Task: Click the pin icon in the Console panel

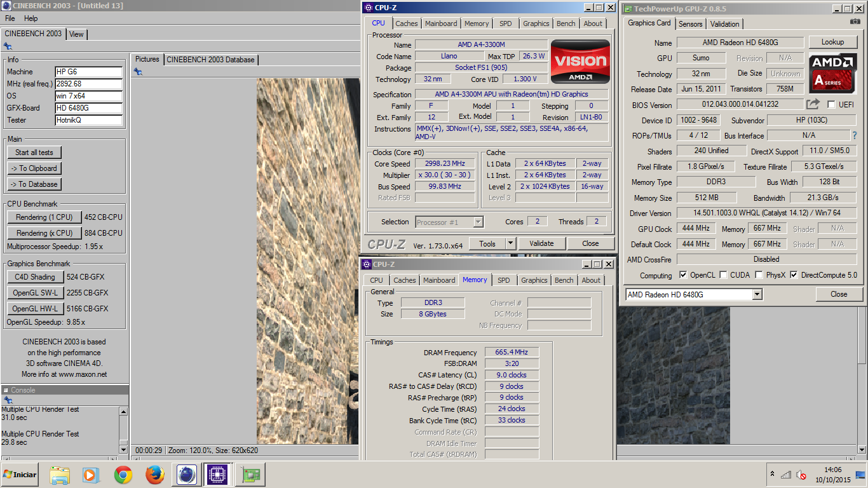Action: pyautogui.click(x=8, y=400)
